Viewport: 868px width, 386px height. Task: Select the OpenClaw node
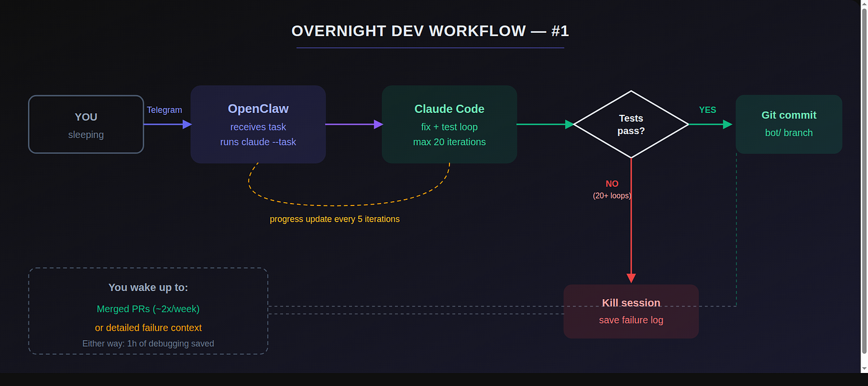coord(258,124)
